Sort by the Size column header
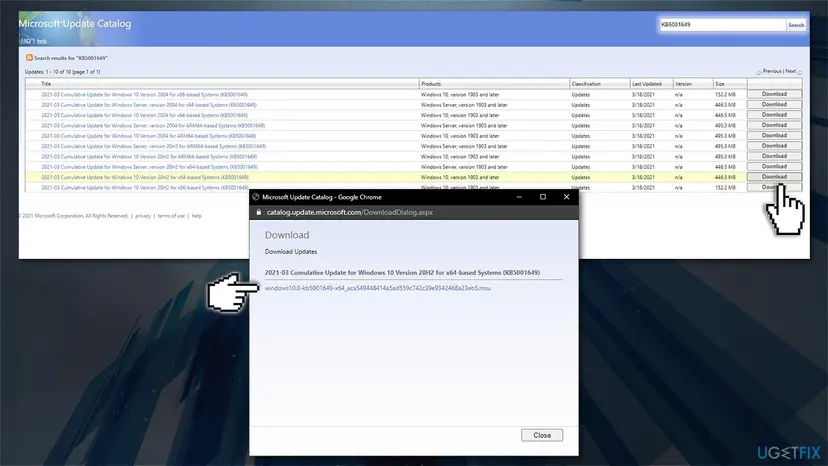828x466 pixels. [720, 84]
